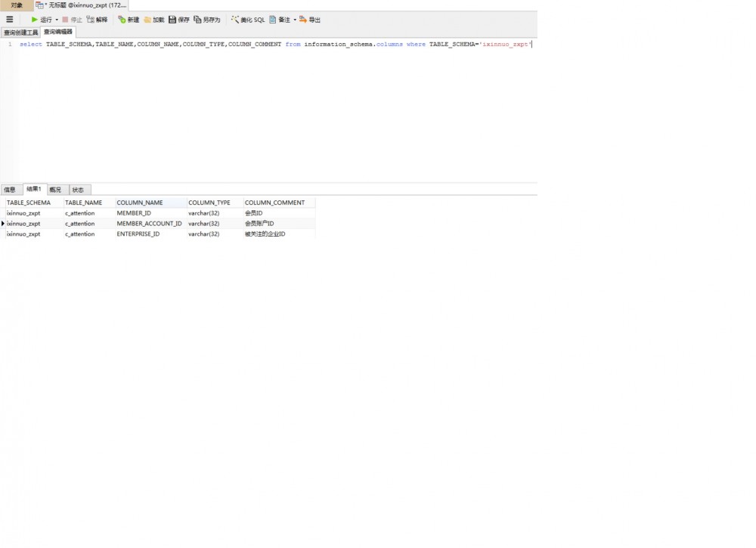
Task: Click the TABLE_SCHEMA column header
Action: [34, 203]
